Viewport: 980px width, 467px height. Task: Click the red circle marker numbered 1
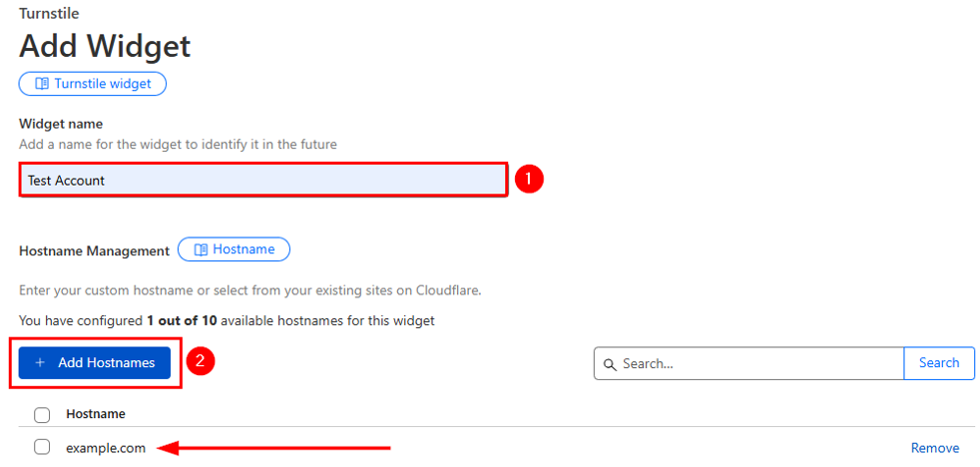pyautogui.click(x=529, y=180)
